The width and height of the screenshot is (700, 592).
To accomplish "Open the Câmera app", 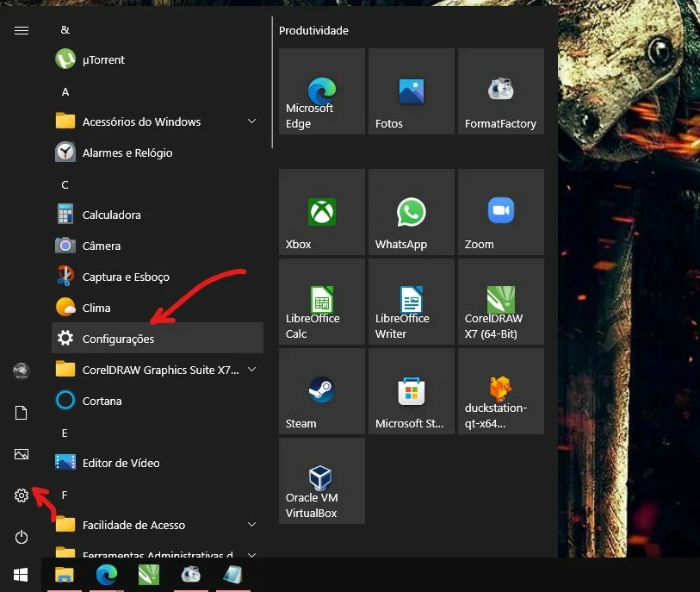I will click(158, 246).
